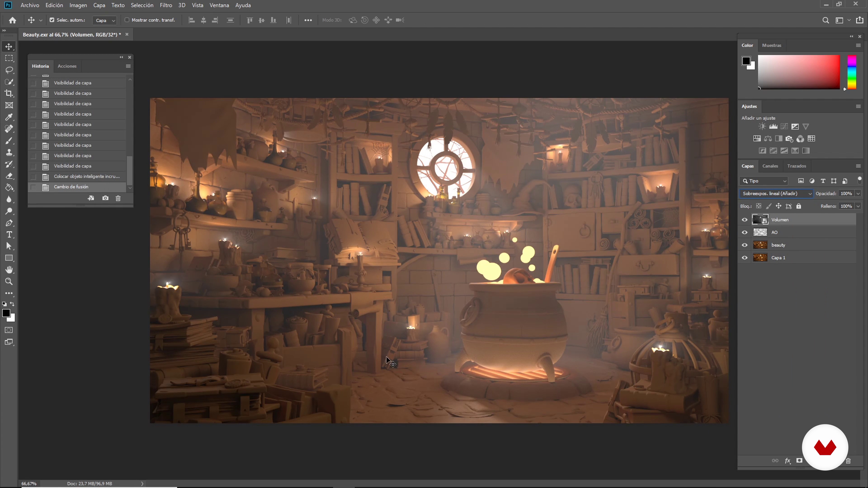Viewport: 868px width, 488px height.
Task: Open more options ellipsis in options bar
Action: (308, 20)
